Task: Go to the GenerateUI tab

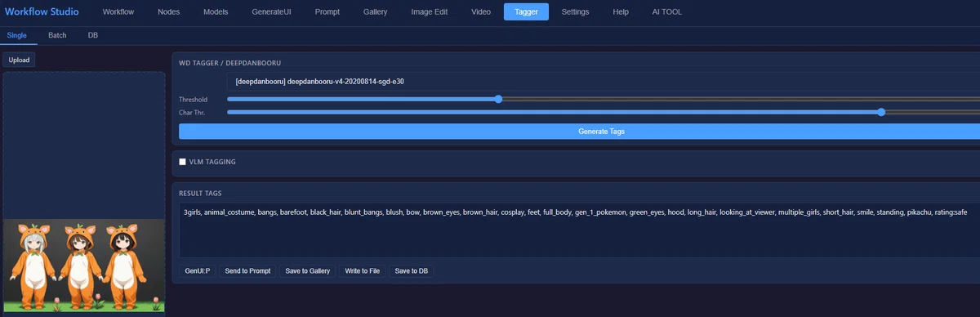Action: pos(271,12)
